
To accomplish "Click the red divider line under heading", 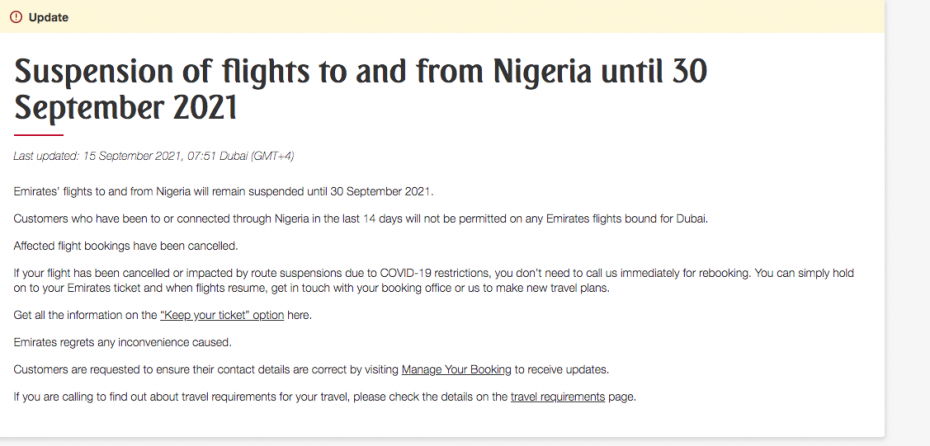I will 38,134.
